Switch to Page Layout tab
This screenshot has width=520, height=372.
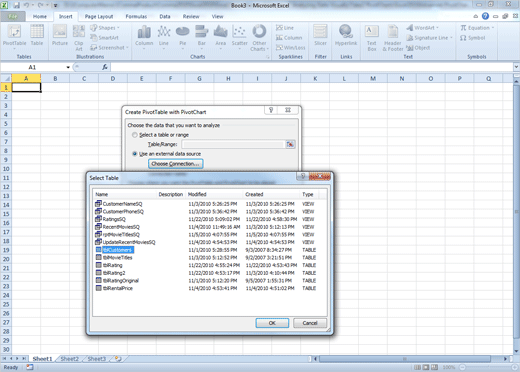(99, 16)
